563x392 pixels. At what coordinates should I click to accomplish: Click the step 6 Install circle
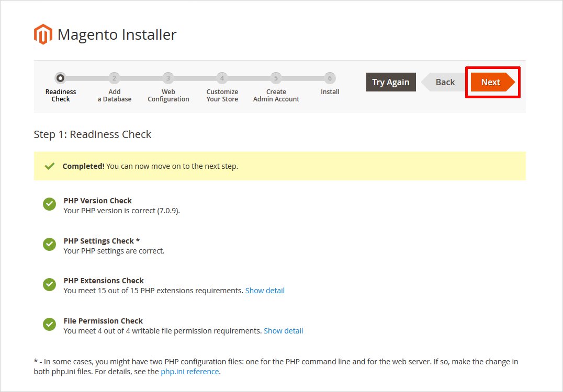(x=330, y=78)
